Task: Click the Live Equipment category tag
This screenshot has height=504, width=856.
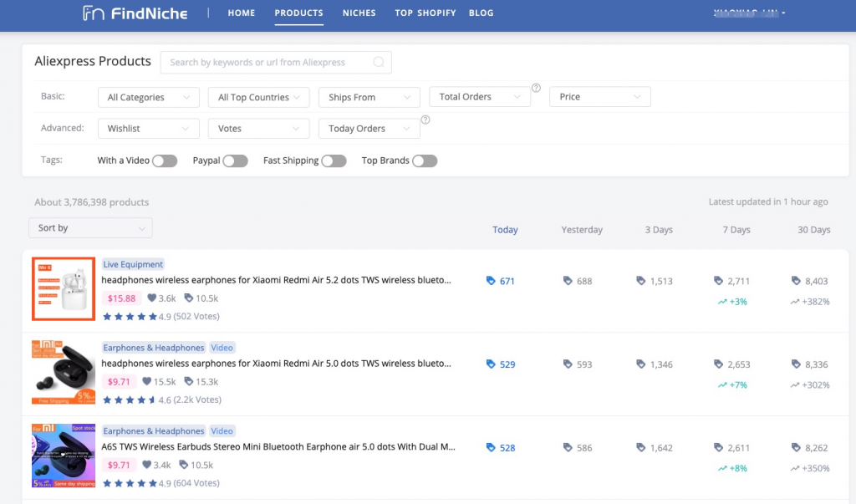Action: (x=133, y=264)
